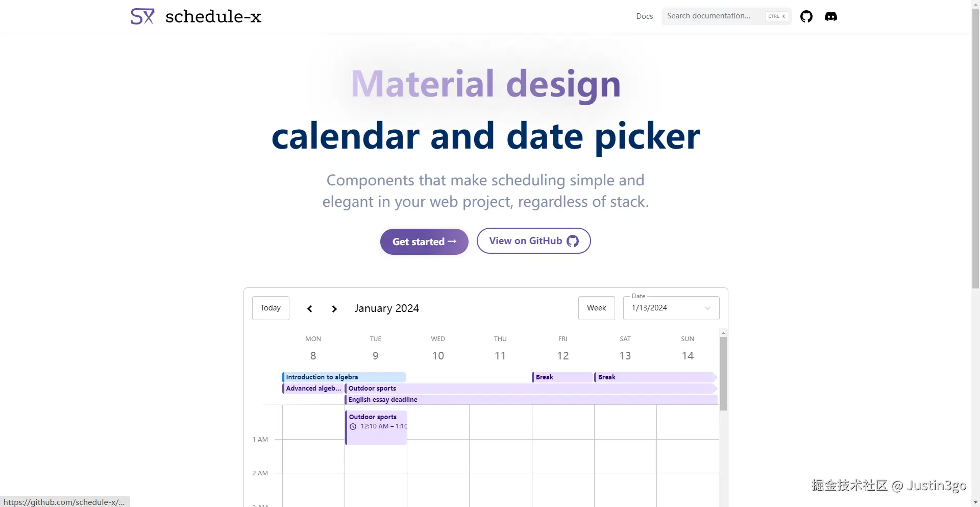The image size is (980, 507).
Task: Click the calendar's vertical scrollbar thumb
Action: [723, 373]
